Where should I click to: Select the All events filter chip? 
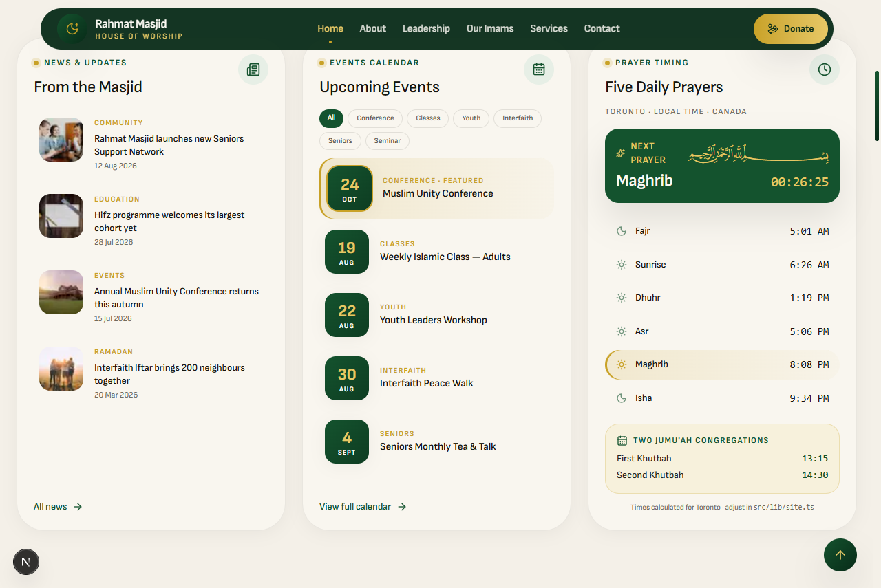coord(331,118)
